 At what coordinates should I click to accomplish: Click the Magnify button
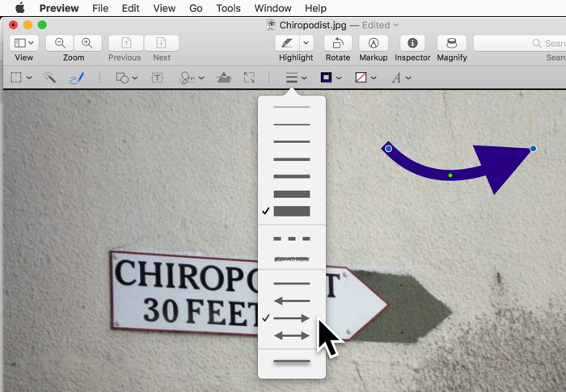click(x=451, y=43)
